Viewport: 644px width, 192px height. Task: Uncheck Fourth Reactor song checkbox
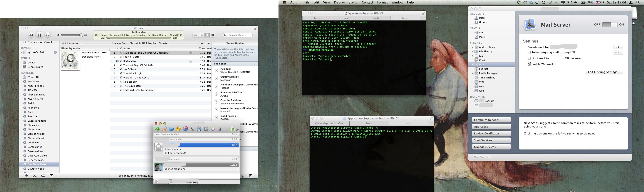click(121, 57)
